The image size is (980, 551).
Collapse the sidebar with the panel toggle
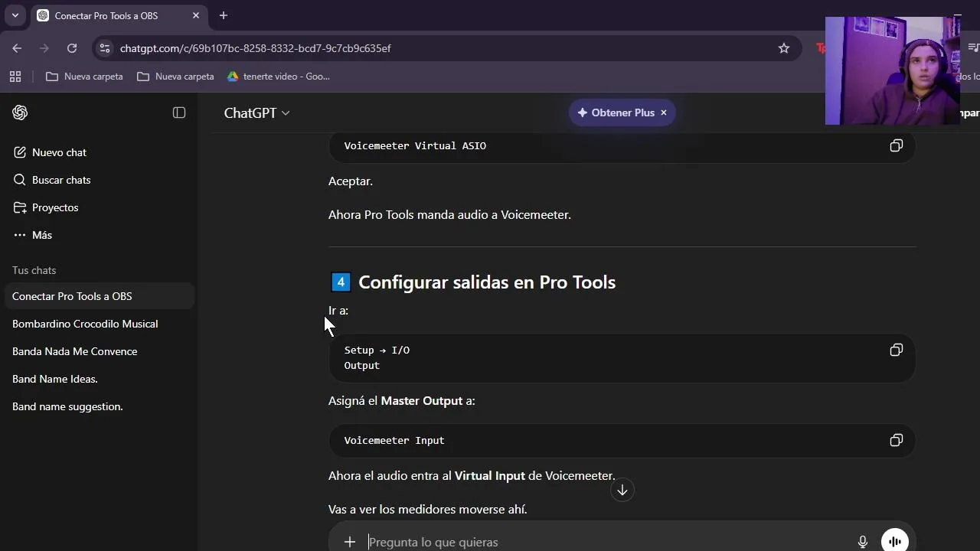pyautogui.click(x=179, y=112)
